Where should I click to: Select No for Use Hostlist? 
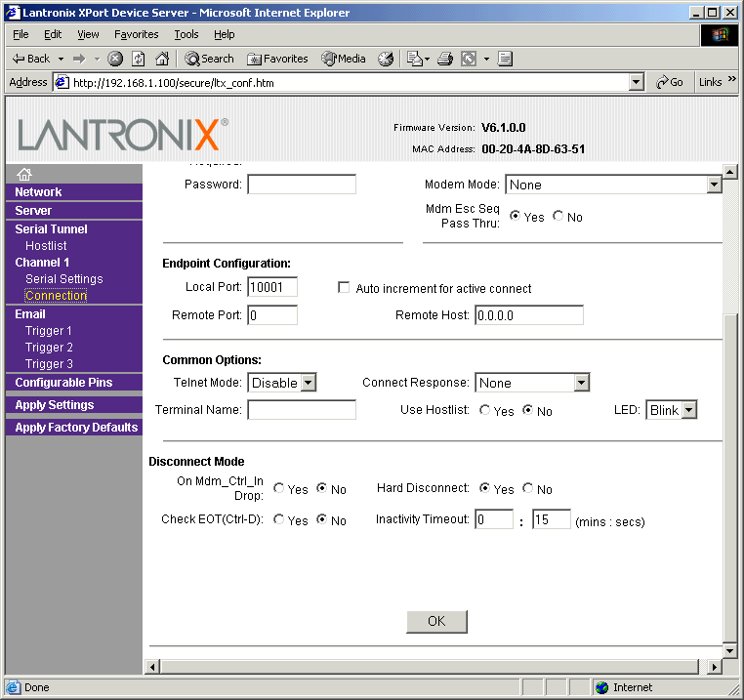(x=527, y=410)
